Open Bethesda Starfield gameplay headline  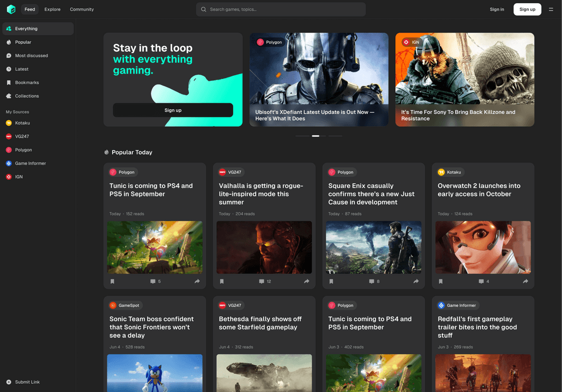point(260,323)
